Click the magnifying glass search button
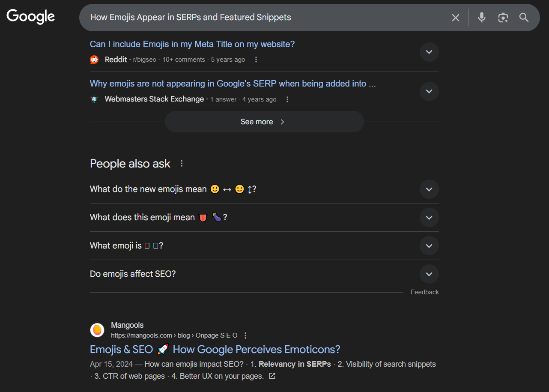The width and height of the screenshot is (549, 392). [x=524, y=18]
